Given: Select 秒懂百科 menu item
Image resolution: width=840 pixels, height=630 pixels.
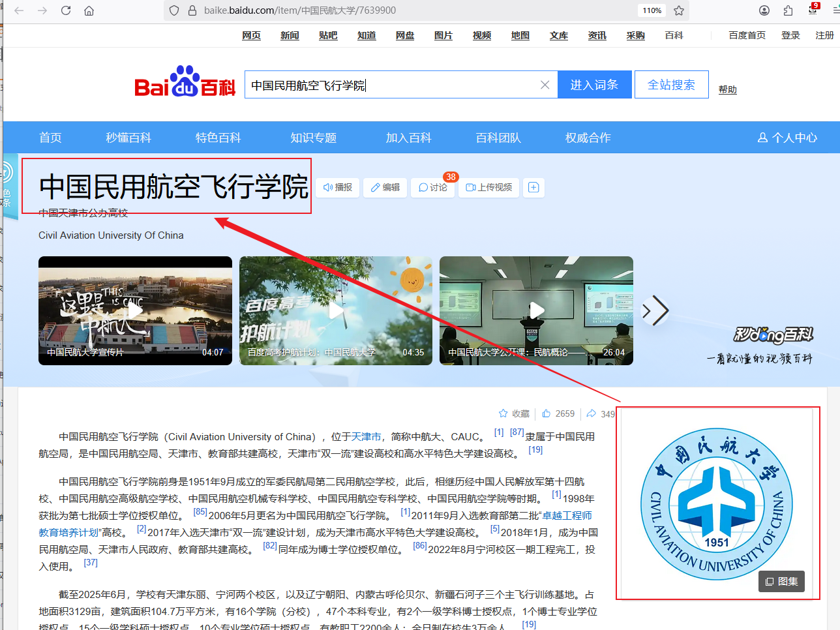Looking at the screenshot, I should [128, 138].
